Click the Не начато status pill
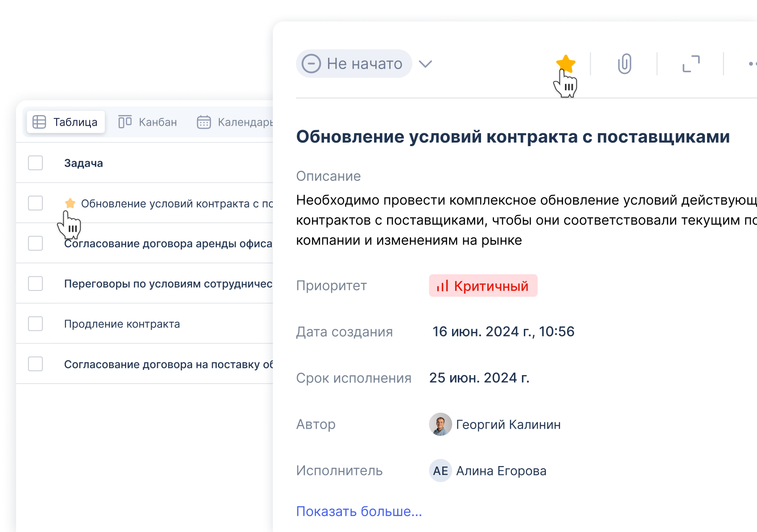This screenshot has width=757, height=532. coord(354,64)
